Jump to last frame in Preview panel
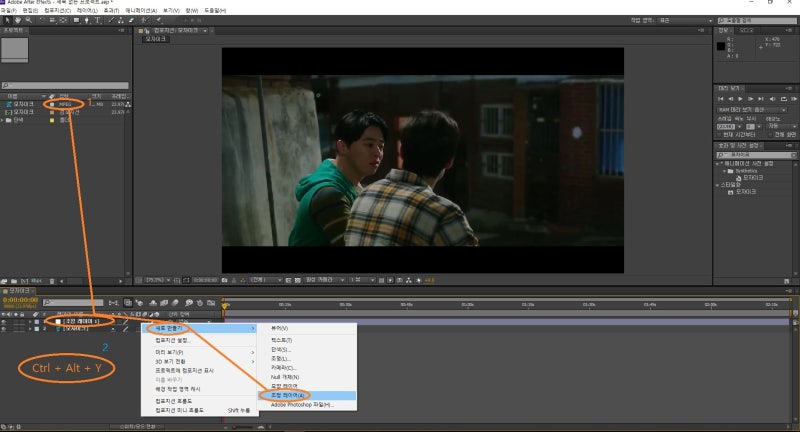800x432 pixels. 761,99
